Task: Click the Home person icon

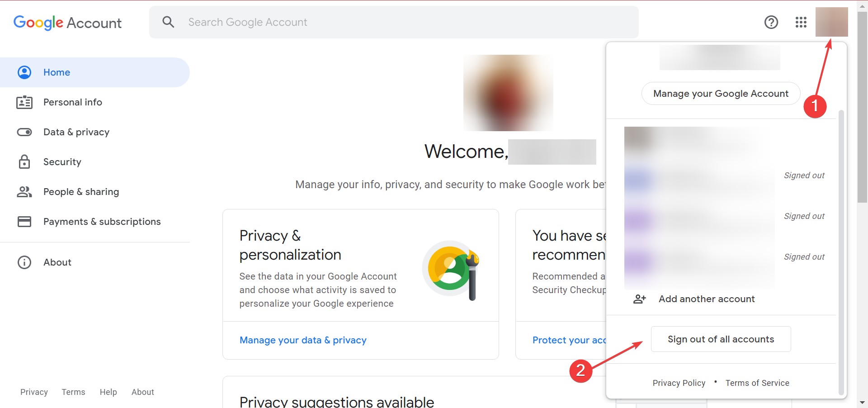Action: point(24,72)
